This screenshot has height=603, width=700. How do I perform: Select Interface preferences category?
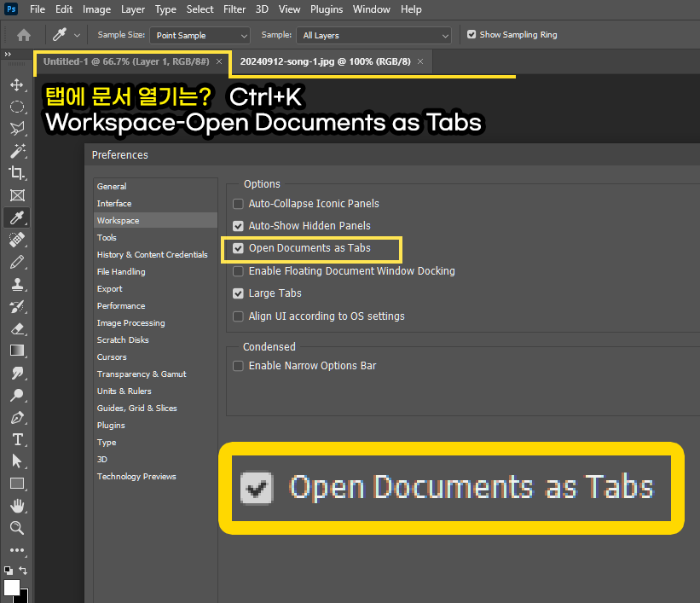pyautogui.click(x=114, y=203)
